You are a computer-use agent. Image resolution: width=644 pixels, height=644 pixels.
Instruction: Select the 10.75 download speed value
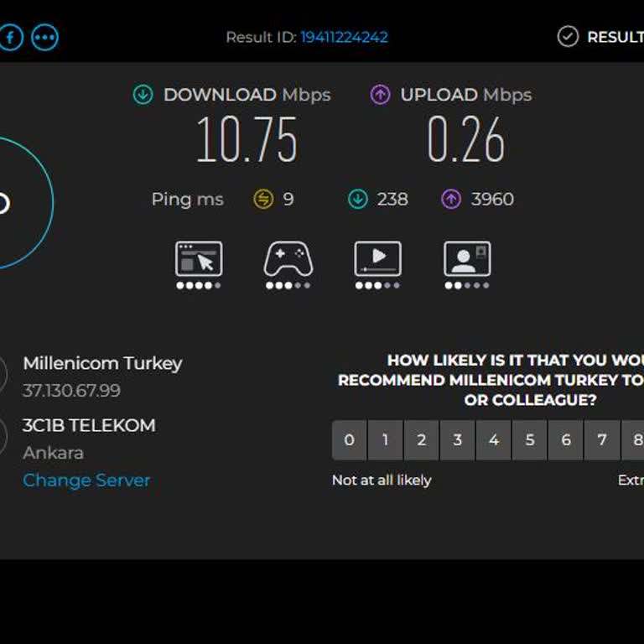coord(247,139)
